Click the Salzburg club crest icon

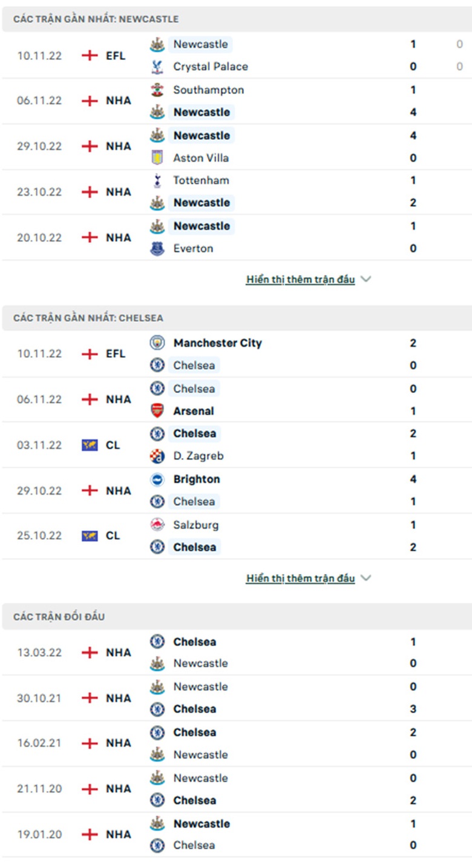157,525
